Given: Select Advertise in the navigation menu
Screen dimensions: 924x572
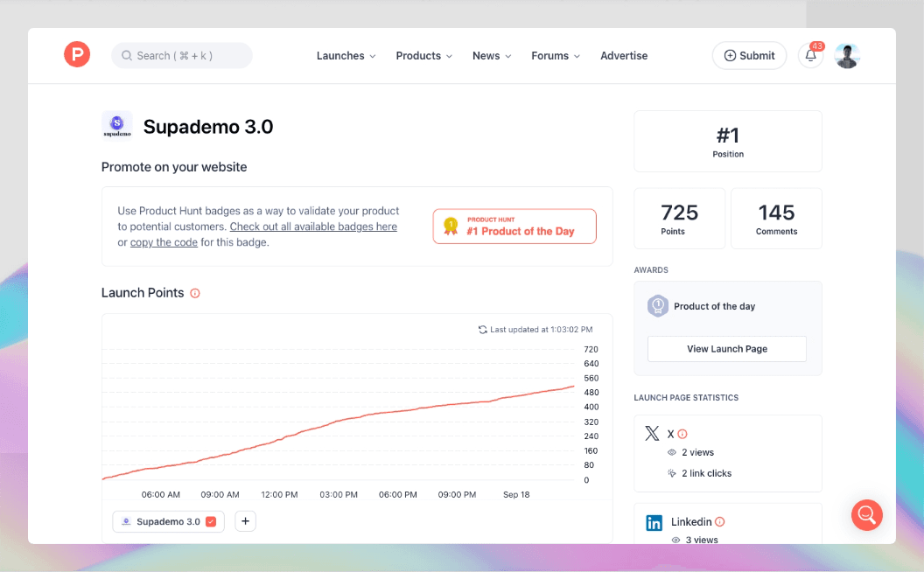Looking at the screenshot, I should [624, 55].
